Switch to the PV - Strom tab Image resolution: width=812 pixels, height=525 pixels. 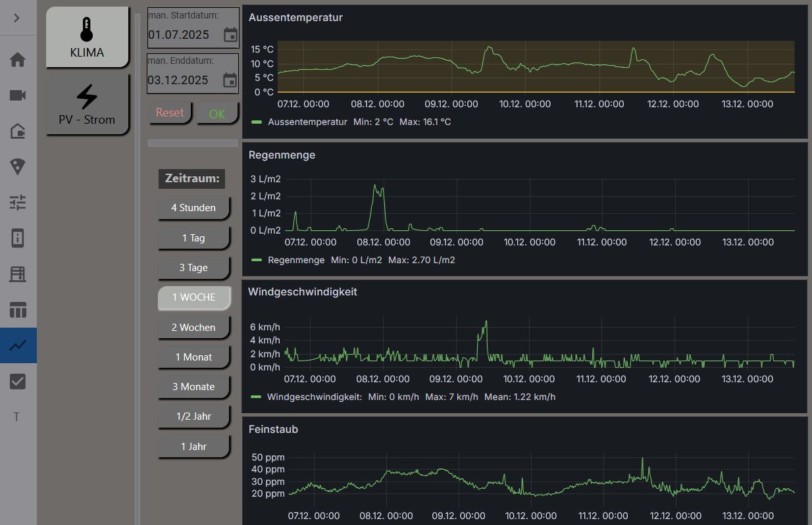(87, 104)
